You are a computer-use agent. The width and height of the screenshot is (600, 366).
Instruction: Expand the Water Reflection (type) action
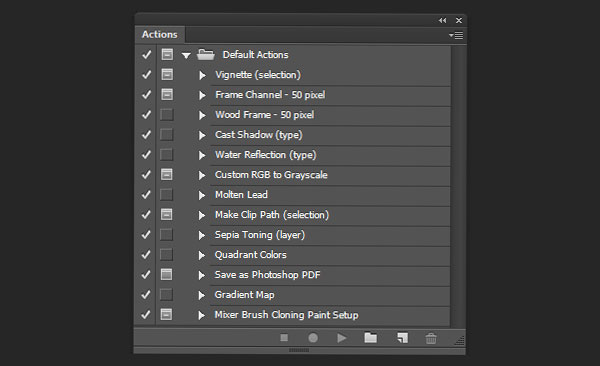[x=202, y=155]
